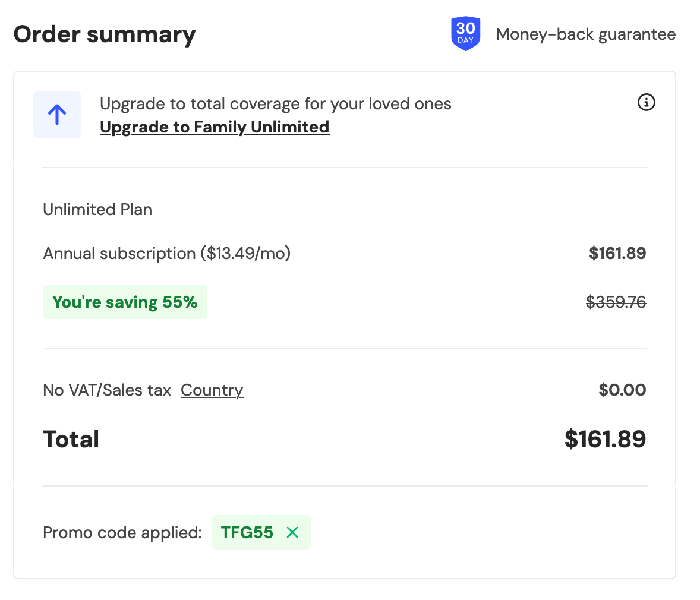Open the Upgrade to Family Unlimited link
Viewport: 700px width, 600px height.
[214, 127]
